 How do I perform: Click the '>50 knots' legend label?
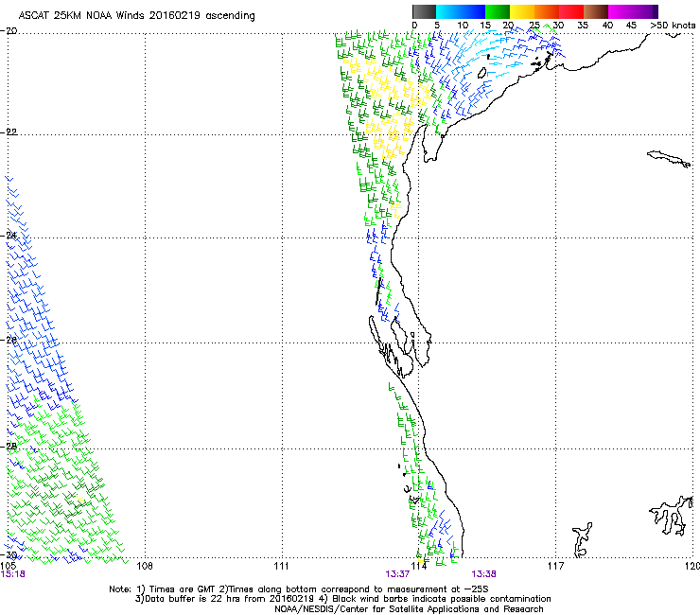tap(673, 26)
